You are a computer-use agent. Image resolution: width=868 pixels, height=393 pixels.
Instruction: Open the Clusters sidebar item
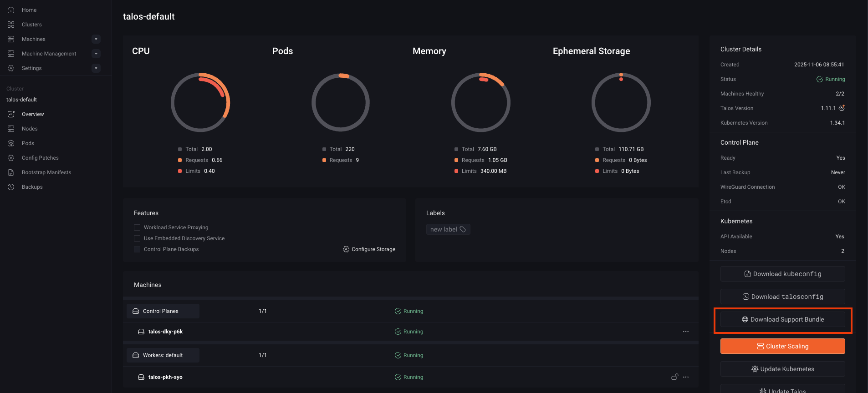[x=31, y=25]
